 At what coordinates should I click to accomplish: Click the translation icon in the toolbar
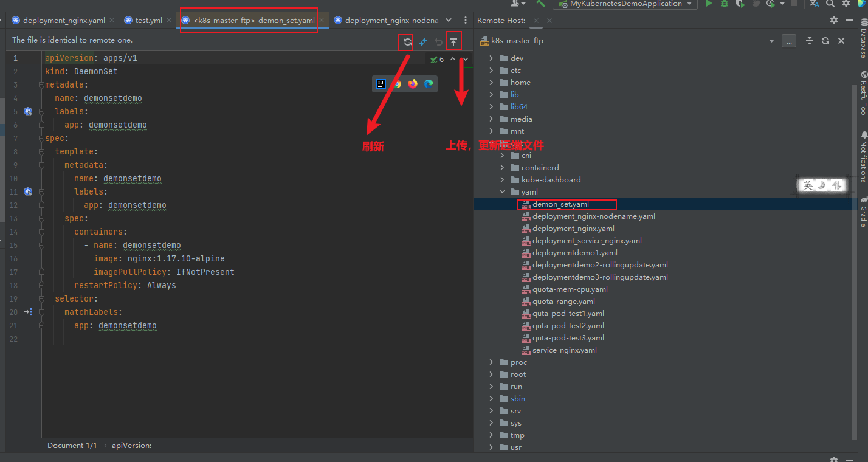(x=815, y=5)
